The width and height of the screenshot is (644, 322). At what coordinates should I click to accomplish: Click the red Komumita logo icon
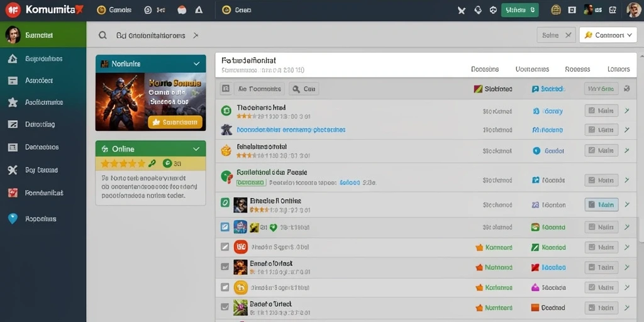pyautogui.click(x=13, y=9)
